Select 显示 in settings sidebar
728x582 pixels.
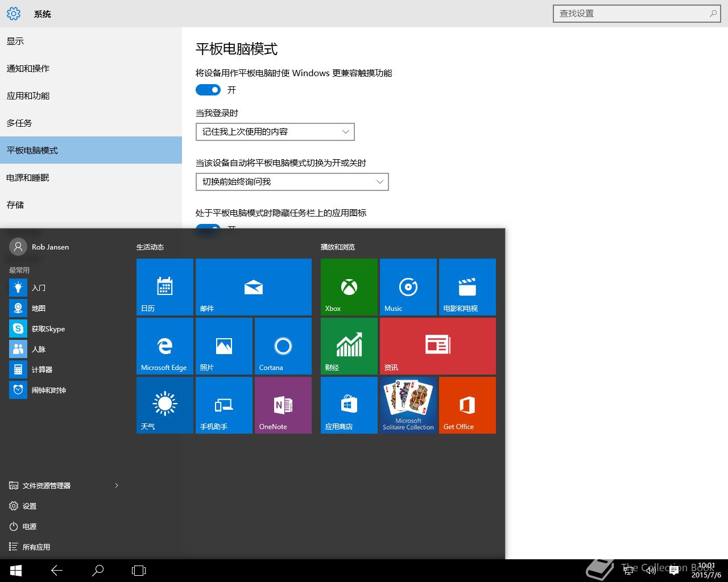tap(91, 41)
